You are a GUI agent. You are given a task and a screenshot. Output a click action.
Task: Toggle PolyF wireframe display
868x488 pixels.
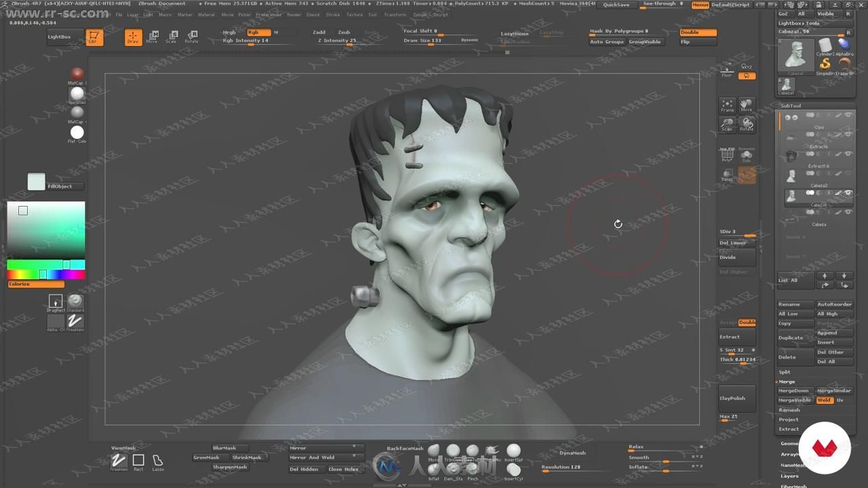tap(727, 155)
